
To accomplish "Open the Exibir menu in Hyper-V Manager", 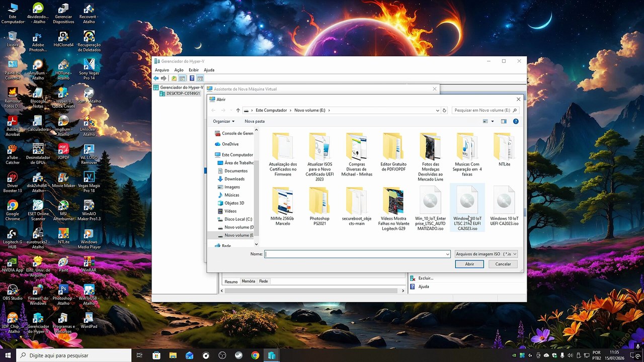I will coord(194,70).
